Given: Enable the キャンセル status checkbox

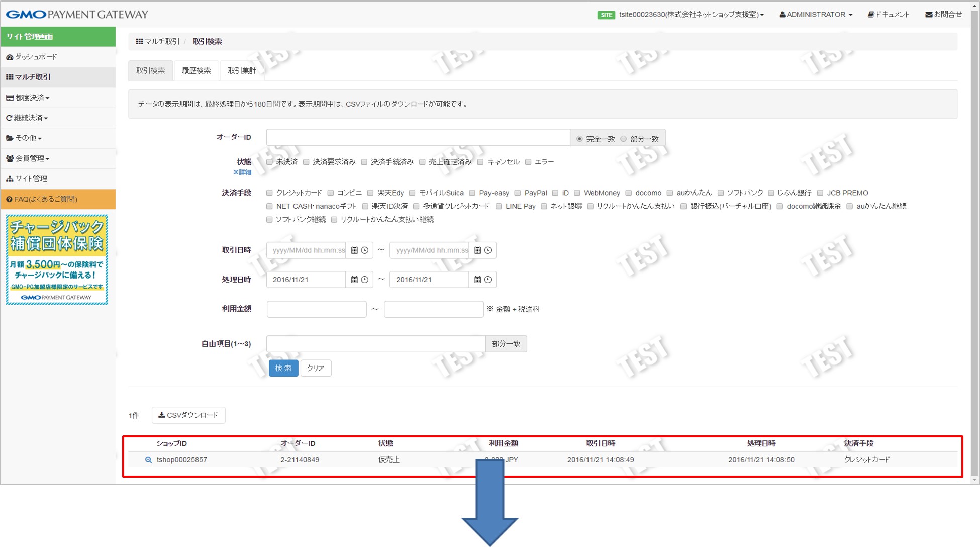Looking at the screenshot, I should [x=480, y=162].
